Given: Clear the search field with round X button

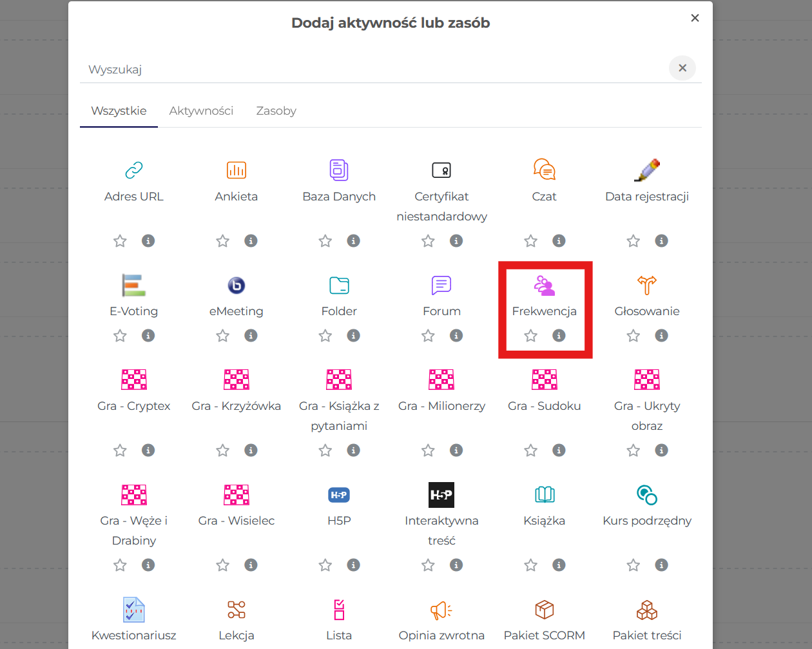Looking at the screenshot, I should point(682,68).
